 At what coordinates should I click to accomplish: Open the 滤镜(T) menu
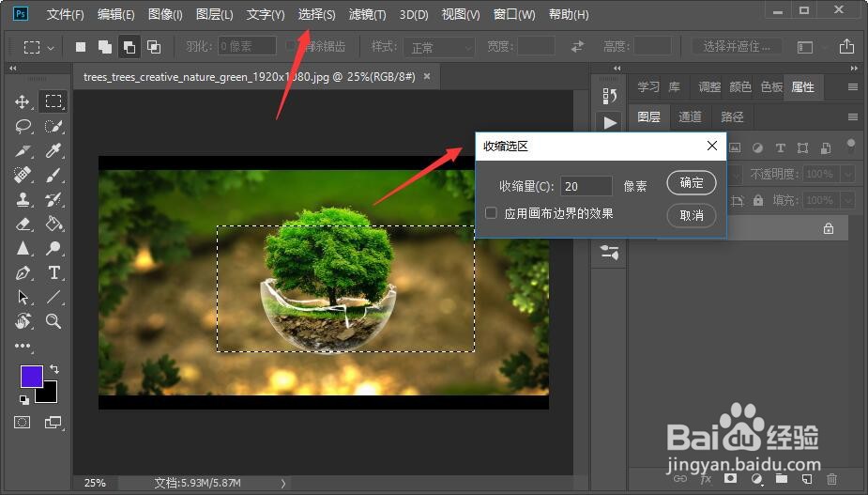367,14
